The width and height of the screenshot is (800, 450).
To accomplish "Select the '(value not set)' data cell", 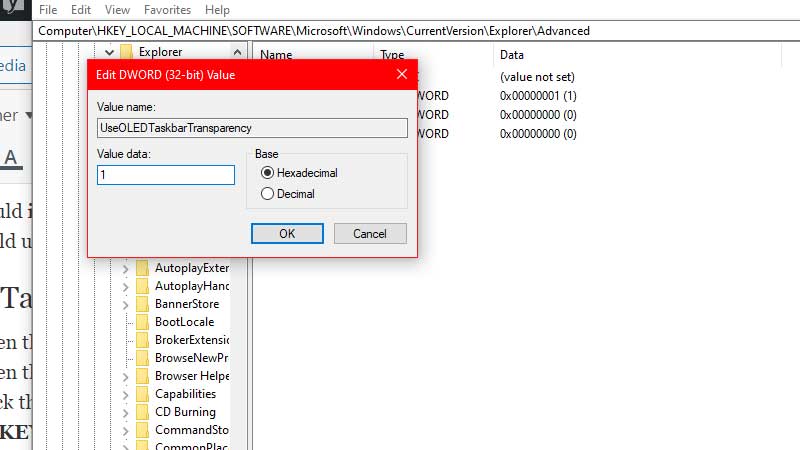I will coord(537,77).
